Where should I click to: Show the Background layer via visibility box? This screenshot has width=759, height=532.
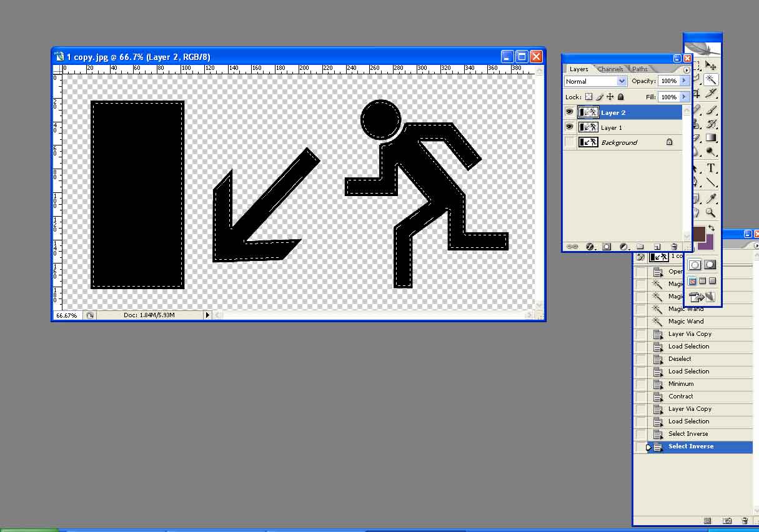pos(569,142)
